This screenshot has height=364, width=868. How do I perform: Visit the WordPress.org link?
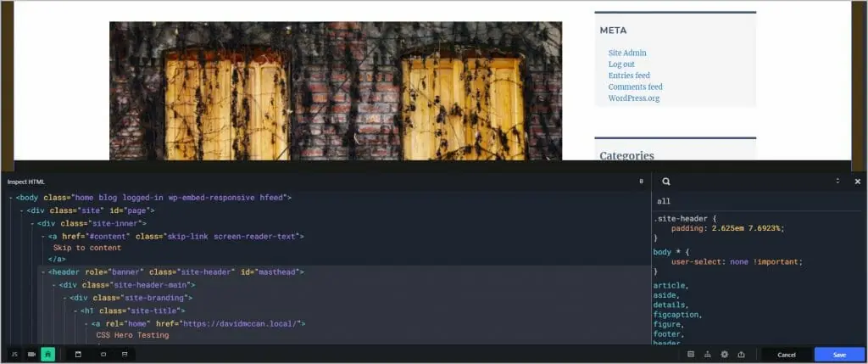(634, 98)
